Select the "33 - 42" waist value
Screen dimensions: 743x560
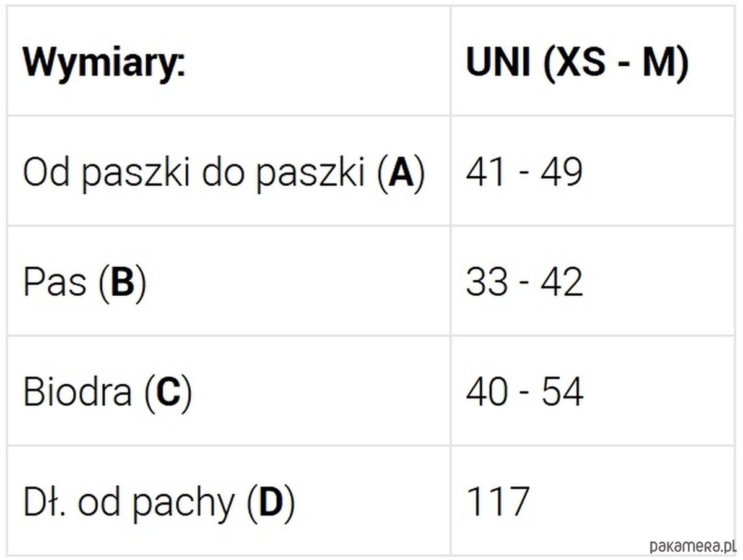[x=524, y=282]
